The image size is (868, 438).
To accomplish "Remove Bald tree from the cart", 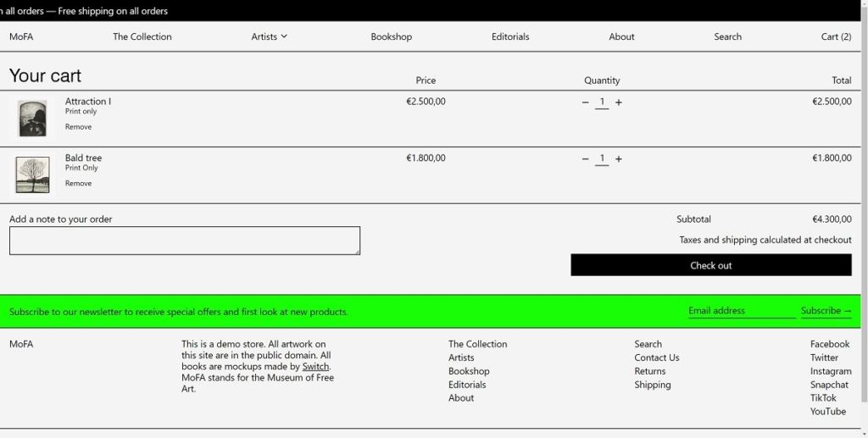I will pos(78,184).
